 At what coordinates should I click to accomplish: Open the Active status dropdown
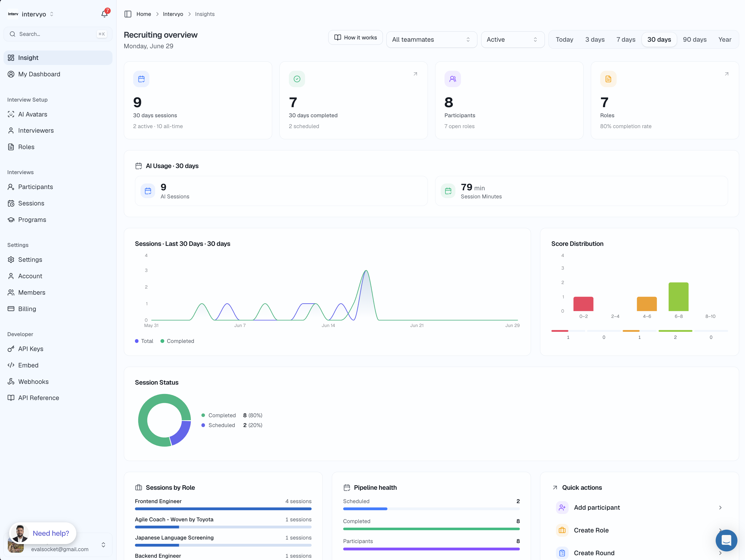tap(513, 39)
